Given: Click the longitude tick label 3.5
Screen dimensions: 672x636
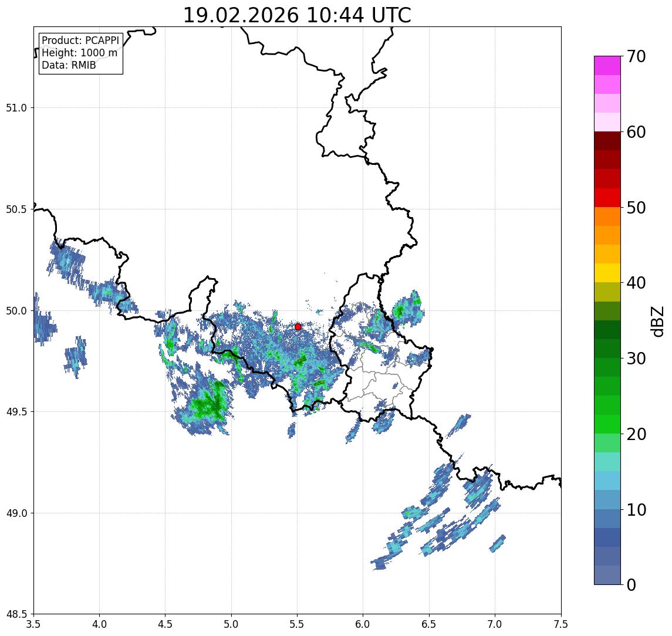Looking at the screenshot, I should [x=33, y=624].
